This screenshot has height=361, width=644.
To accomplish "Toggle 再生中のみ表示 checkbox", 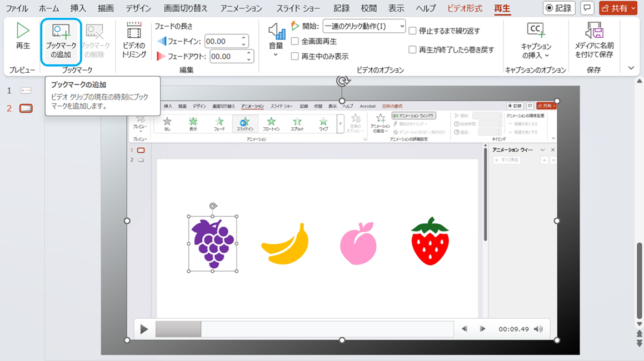I will pos(295,56).
